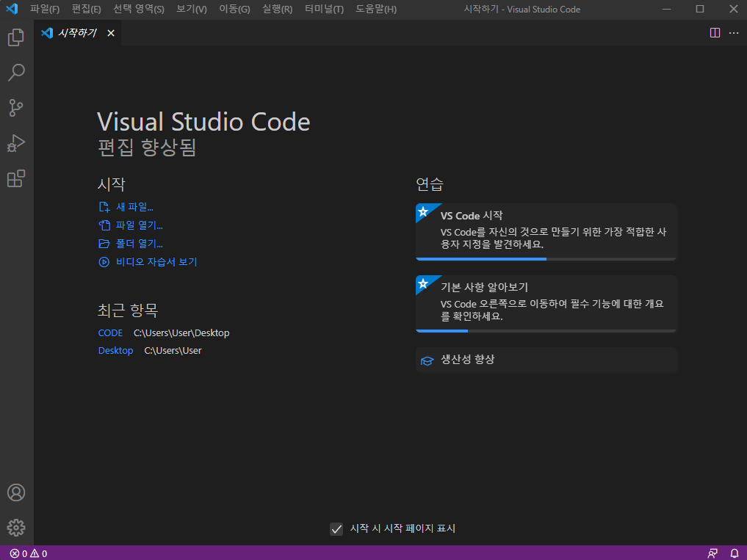747x560 pixels.
Task: Open the editor More Actions ellipsis
Action: (x=734, y=33)
